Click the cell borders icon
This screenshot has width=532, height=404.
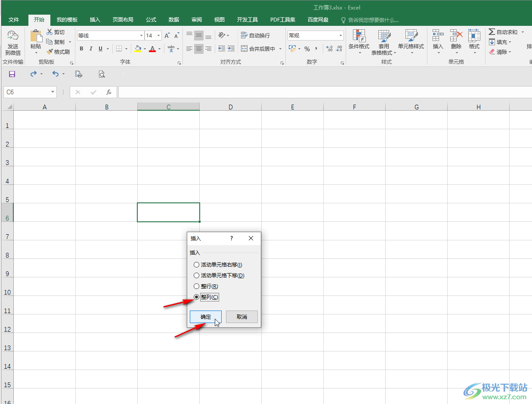point(119,49)
